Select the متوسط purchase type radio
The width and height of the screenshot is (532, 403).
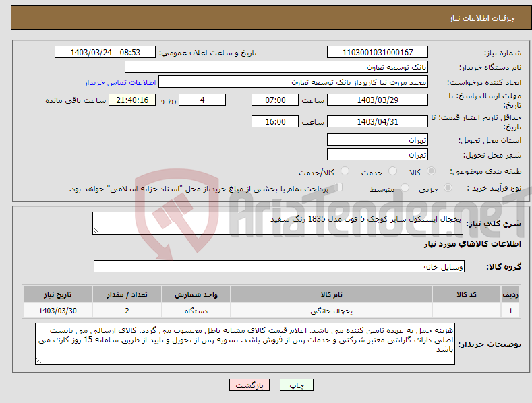[405, 187]
